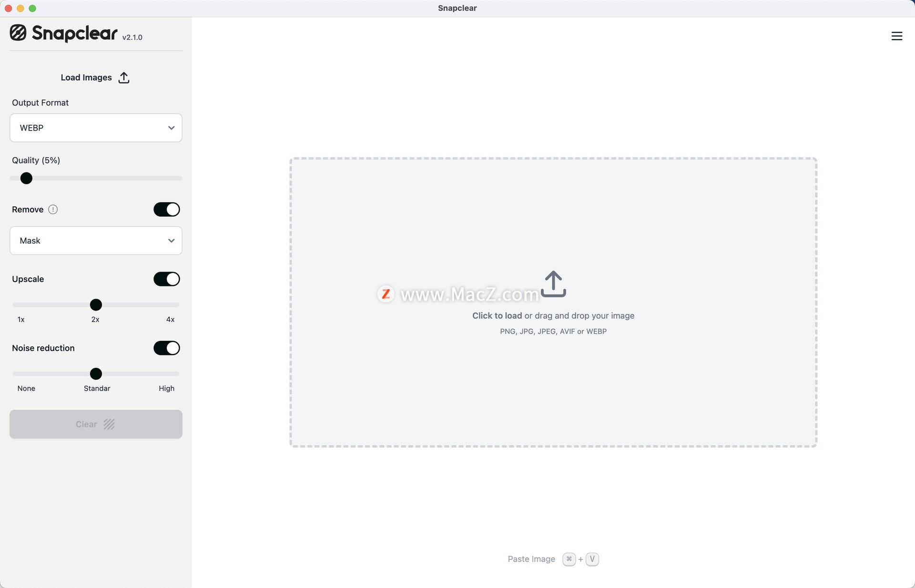This screenshot has height=588, width=915.
Task: Select the Standar noise reduction label
Action: click(x=97, y=388)
